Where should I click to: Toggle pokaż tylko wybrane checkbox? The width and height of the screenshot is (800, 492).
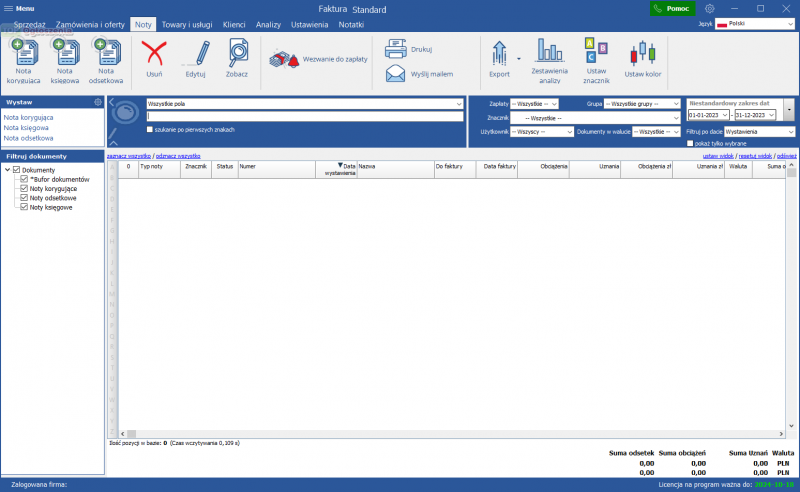pyautogui.click(x=690, y=143)
